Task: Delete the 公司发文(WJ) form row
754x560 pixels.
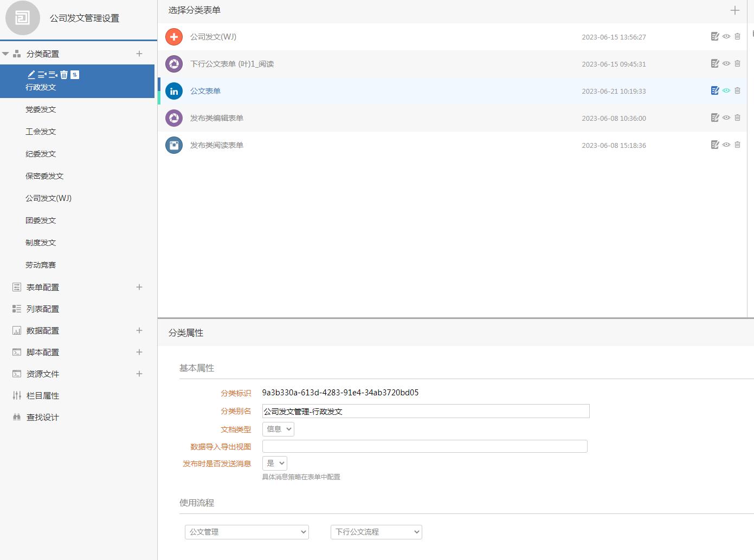Action: tap(737, 37)
